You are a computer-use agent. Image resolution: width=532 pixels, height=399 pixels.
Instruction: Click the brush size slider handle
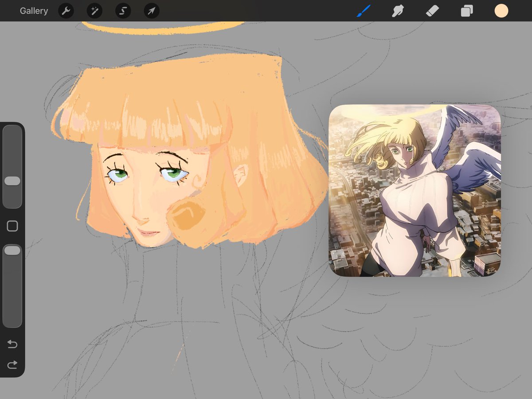pos(12,181)
